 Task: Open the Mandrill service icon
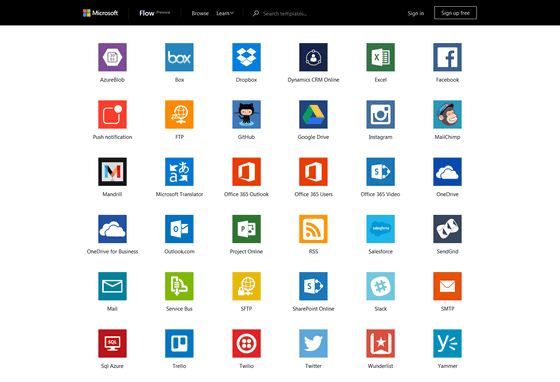point(112,172)
